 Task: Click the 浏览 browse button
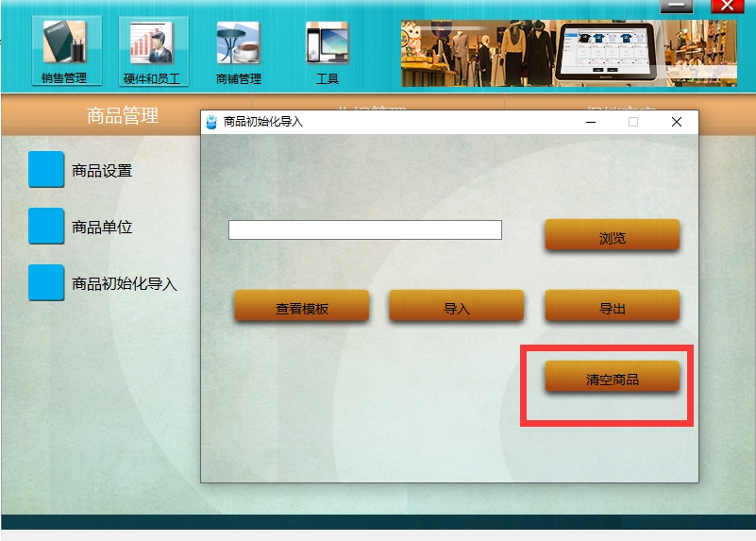tap(613, 235)
